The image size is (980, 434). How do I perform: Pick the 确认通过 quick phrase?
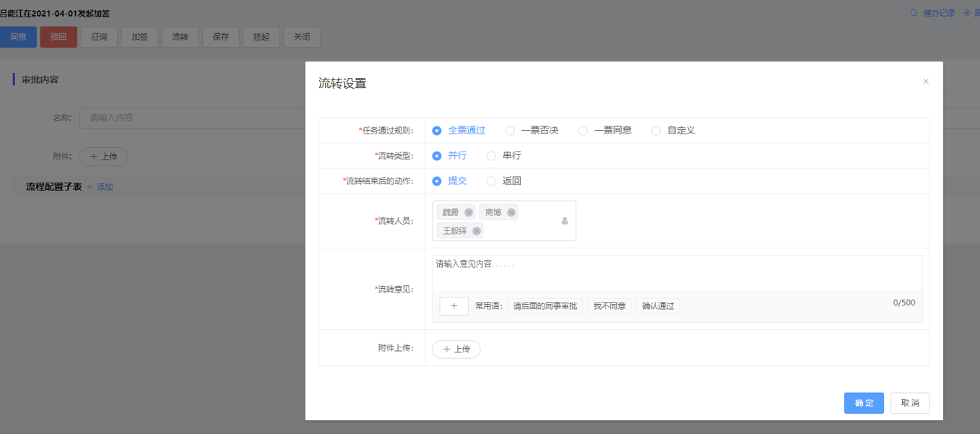[x=658, y=306]
